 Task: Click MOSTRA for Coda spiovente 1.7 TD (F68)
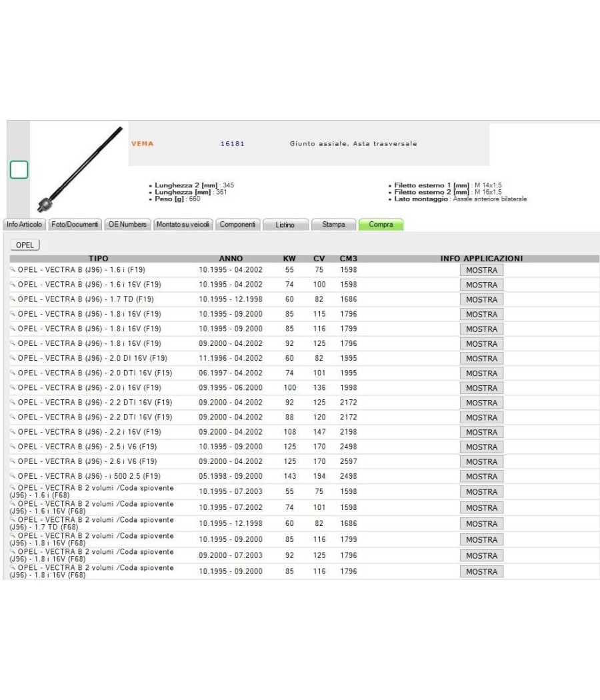point(481,523)
